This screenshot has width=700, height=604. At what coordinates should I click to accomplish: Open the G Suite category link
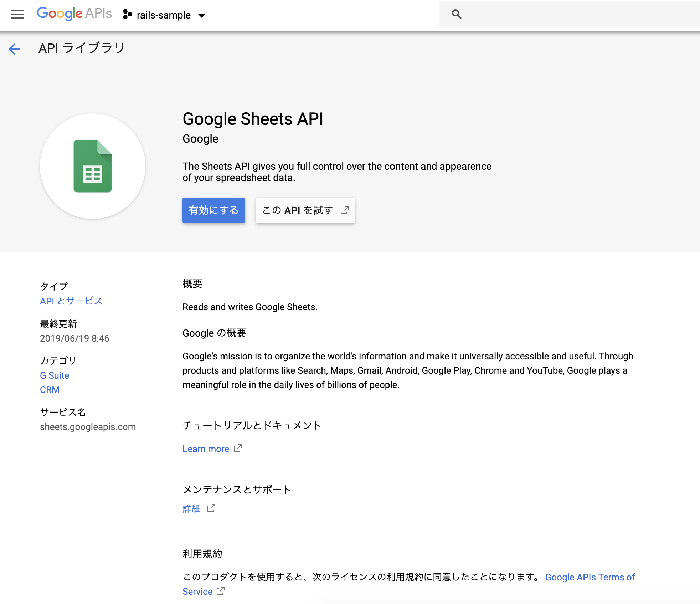point(55,375)
